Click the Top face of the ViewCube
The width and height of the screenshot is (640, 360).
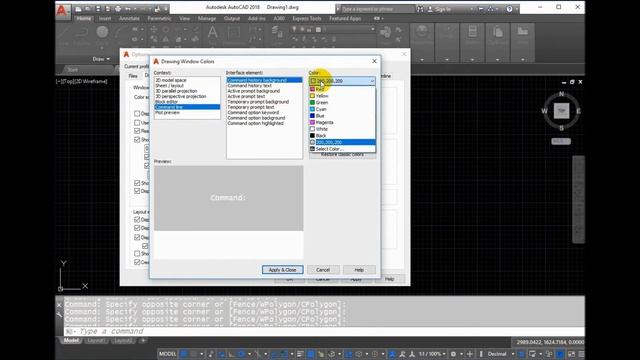[561, 111]
